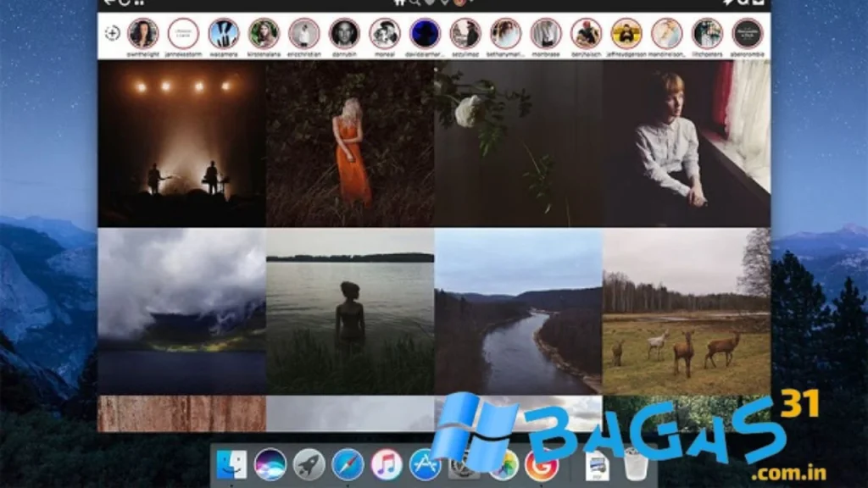868x488 pixels.
Task: View kirstenalana's story
Action: click(264, 33)
